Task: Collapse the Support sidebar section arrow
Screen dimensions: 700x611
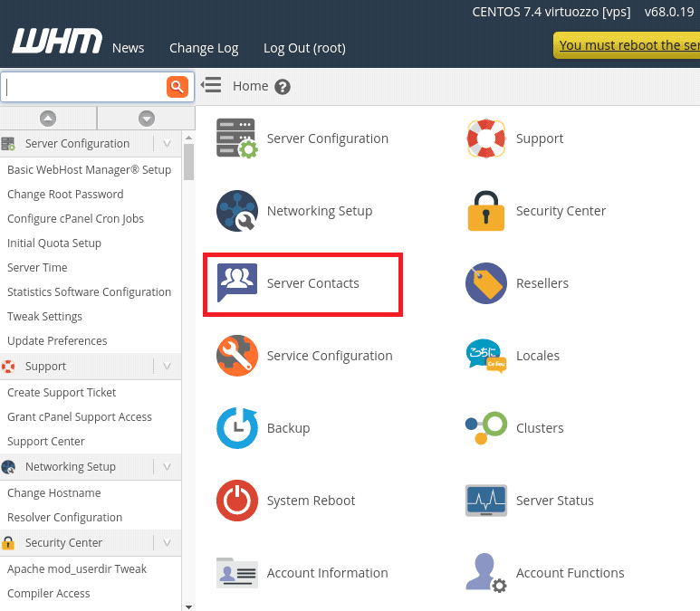Action: [x=167, y=366]
